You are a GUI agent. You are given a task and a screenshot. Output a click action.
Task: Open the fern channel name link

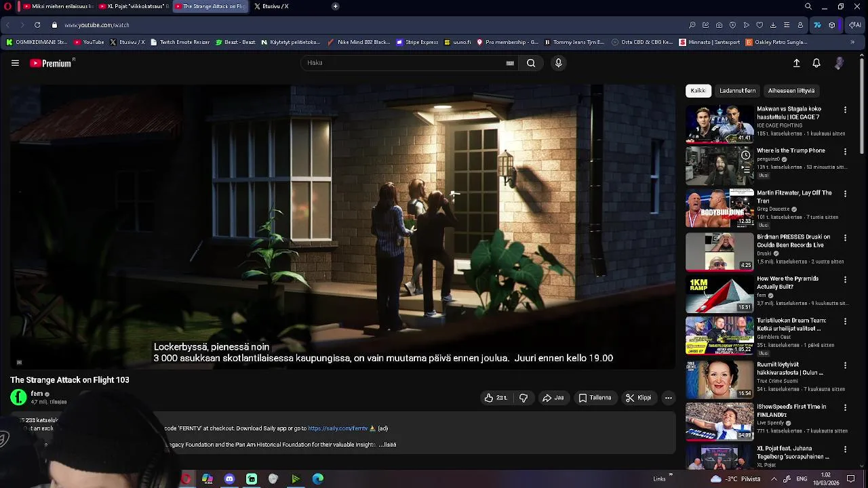pos(37,394)
